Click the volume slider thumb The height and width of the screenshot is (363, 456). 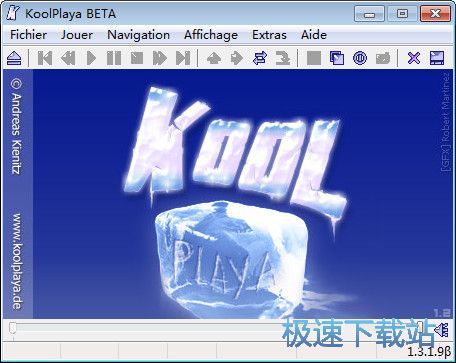421,328
